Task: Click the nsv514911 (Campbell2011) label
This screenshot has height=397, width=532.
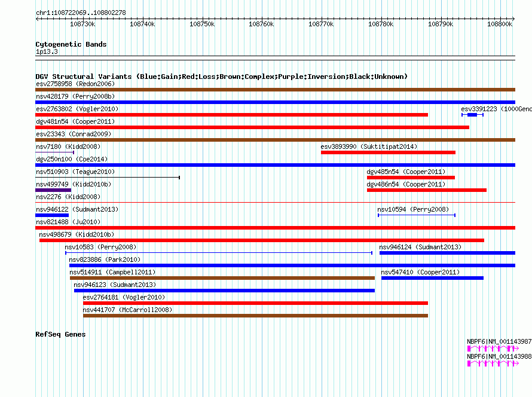Action: click(112, 272)
